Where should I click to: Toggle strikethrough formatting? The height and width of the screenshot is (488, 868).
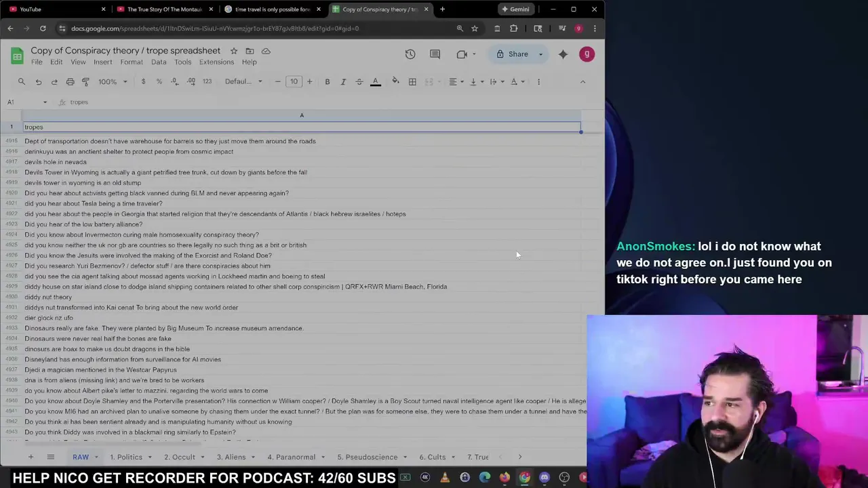(x=359, y=81)
